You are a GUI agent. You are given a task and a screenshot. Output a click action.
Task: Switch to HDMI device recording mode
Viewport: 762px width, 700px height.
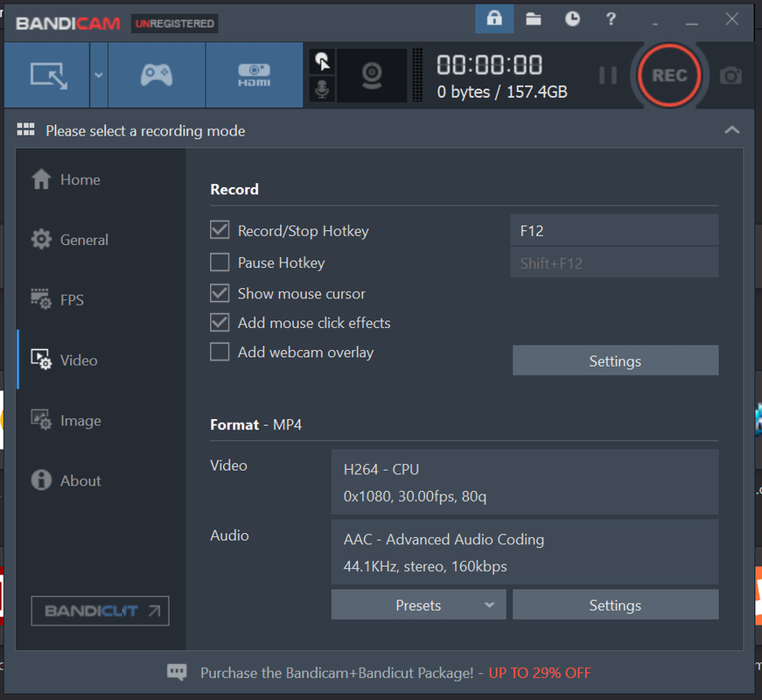click(x=255, y=75)
